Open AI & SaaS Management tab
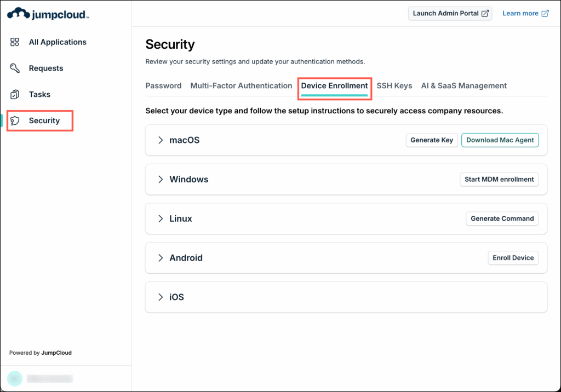 click(x=463, y=86)
